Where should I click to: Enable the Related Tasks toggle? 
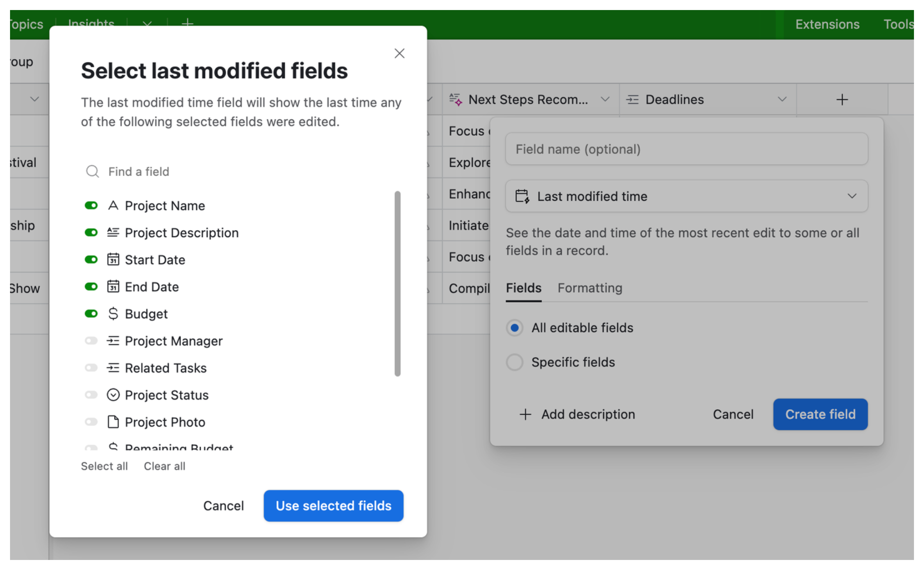(91, 368)
